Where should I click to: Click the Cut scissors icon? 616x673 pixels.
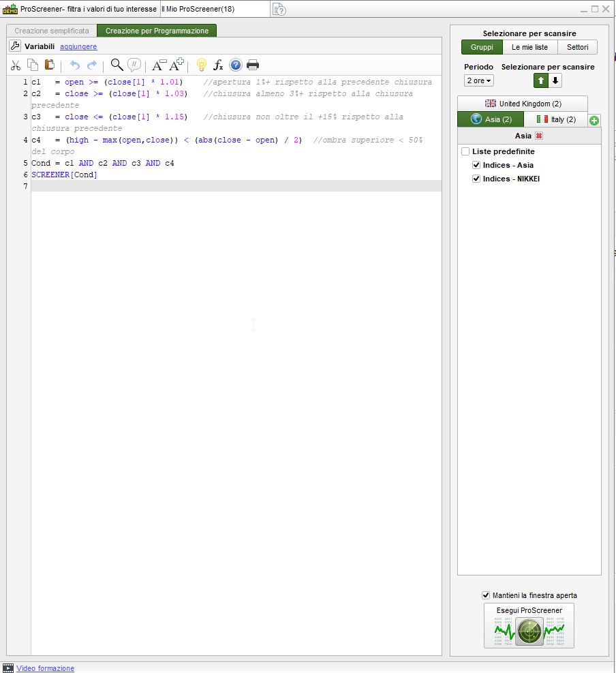coord(16,65)
